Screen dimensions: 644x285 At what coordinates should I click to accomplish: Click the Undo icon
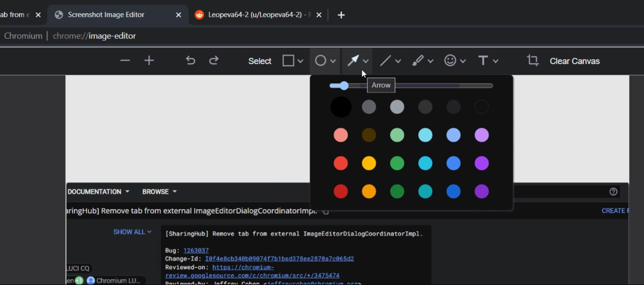[x=190, y=60]
